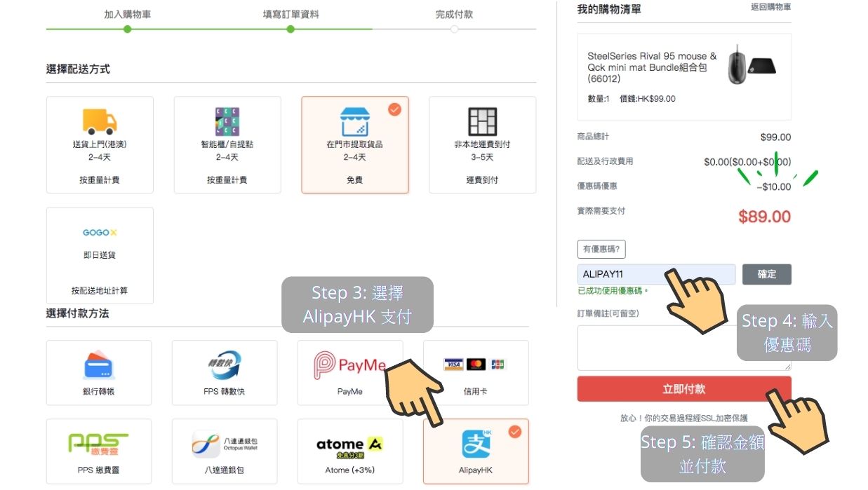Click the 選擇配送方式 section heading

78,69
